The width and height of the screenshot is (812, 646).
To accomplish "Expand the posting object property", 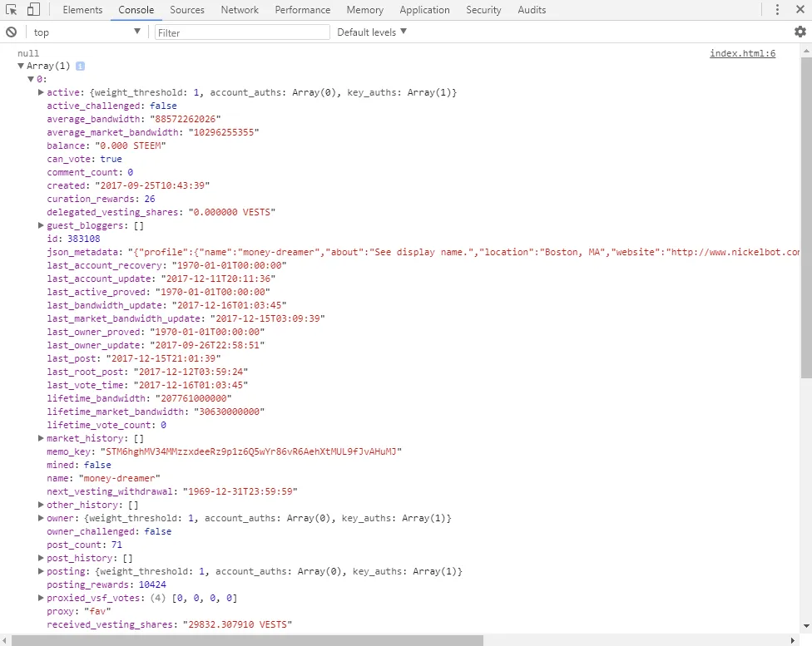I will pyautogui.click(x=41, y=571).
